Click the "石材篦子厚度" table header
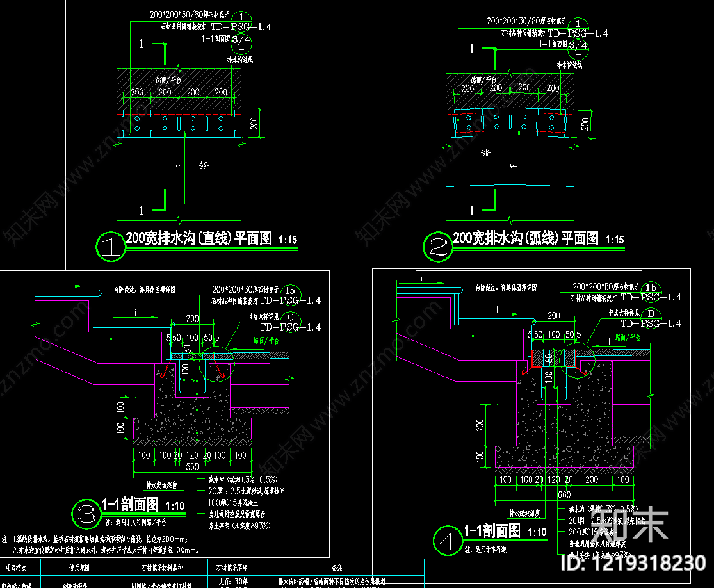Screen dimensions: 714x588 coord(232,568)
